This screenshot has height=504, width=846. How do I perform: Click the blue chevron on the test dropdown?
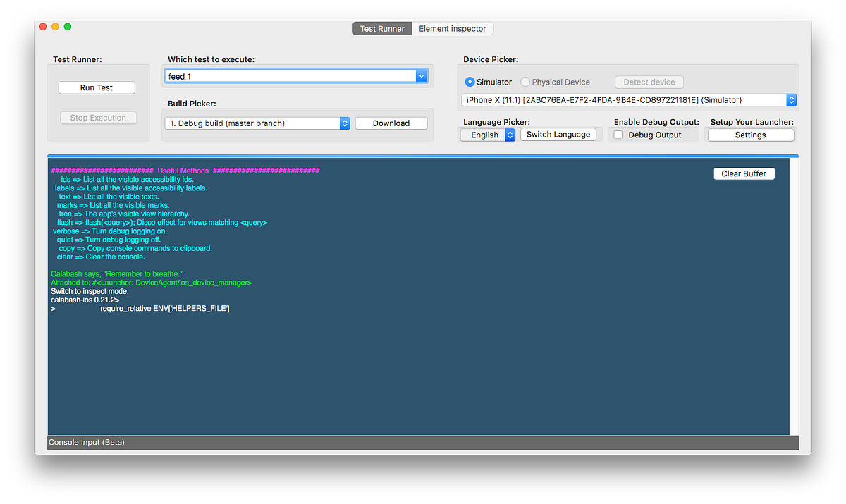[421, 75]
